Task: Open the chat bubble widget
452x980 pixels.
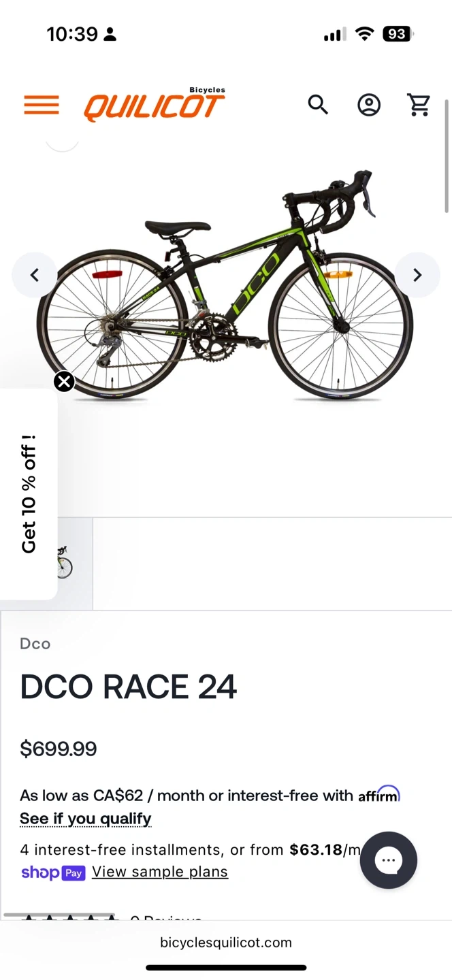Action: tap(388, 860)
